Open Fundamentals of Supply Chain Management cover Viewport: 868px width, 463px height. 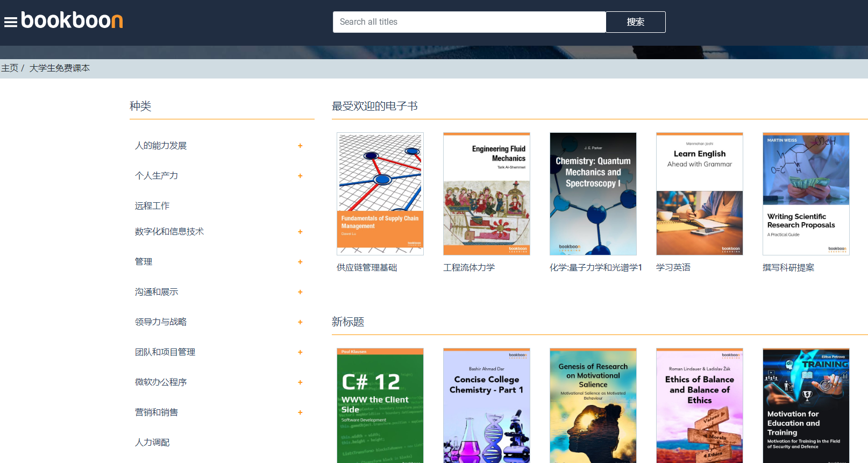point(380,194)
